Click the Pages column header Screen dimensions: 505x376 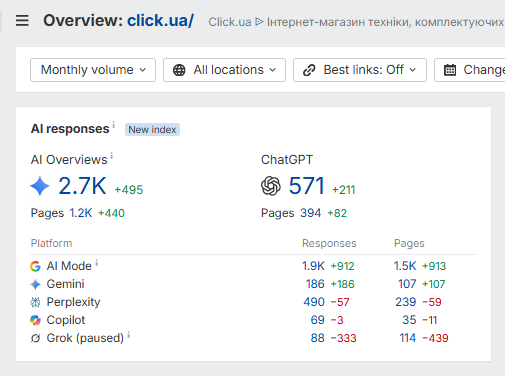click(409, 243)
